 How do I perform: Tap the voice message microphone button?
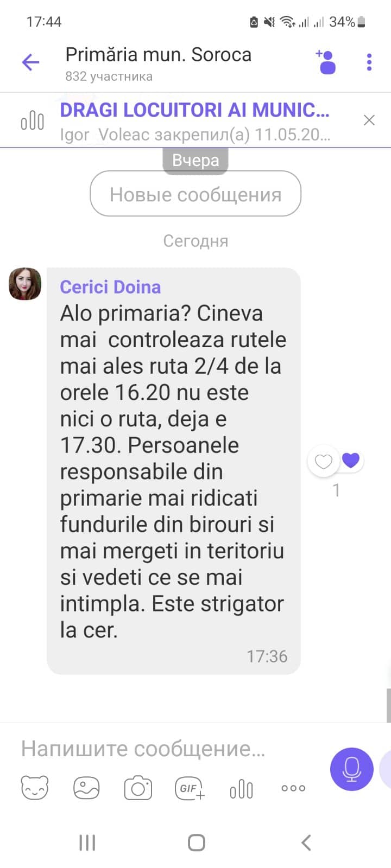[x=352, y=769]
